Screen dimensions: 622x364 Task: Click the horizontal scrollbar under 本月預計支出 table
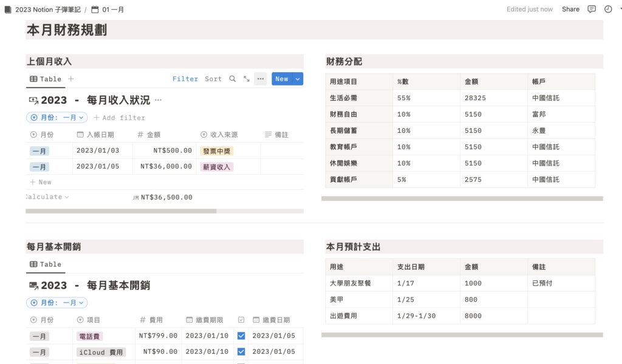tap(462, 335)
